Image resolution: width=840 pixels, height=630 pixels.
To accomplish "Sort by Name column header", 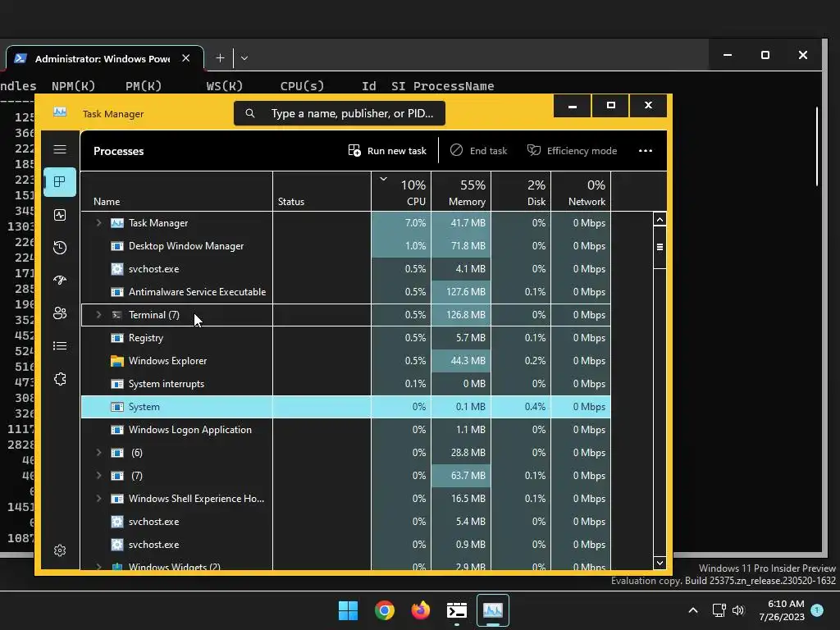I will tap(176, 191).
